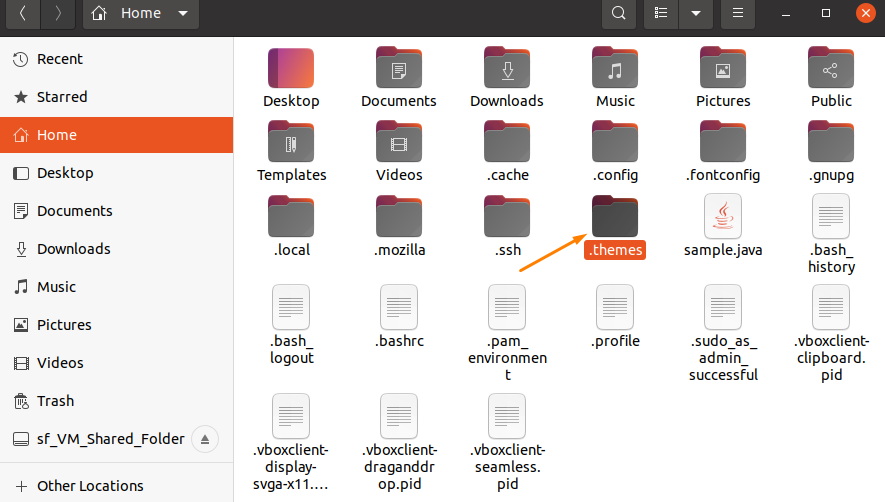
Task: Select the .bash_logout file
Action: click(x=291, y=307)
